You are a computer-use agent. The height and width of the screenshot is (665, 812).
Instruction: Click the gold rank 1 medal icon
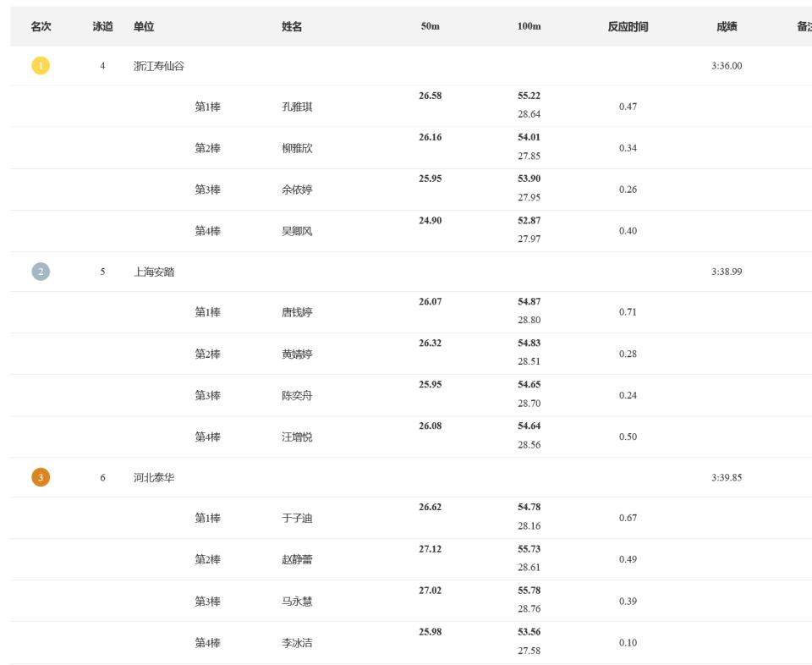tap(41, 66)
